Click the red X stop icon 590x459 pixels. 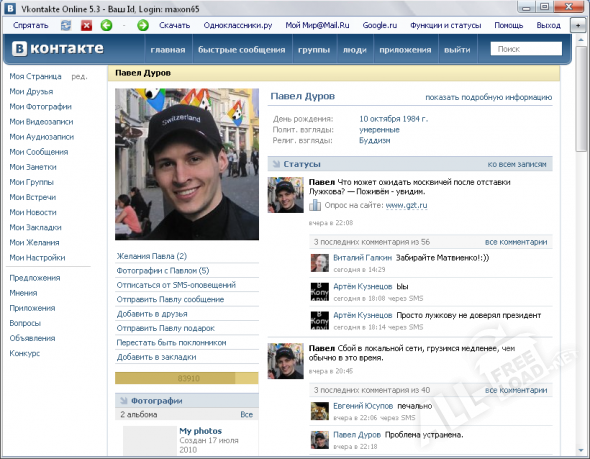(x=87, y=26)
